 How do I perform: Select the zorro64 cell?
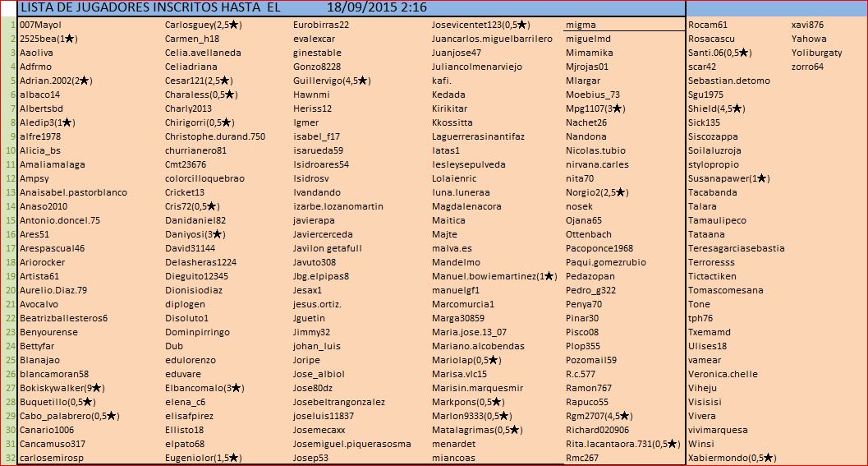[807, 67]
